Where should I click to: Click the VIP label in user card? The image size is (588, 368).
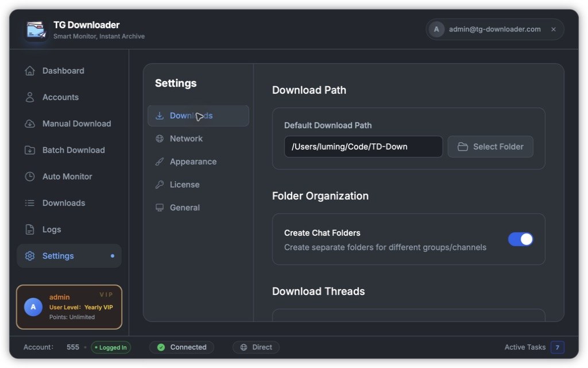[x=106, y=295]
